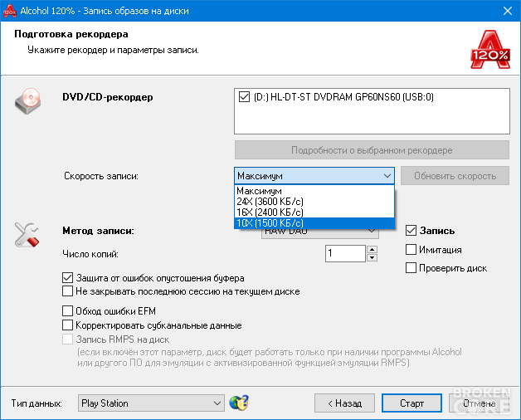This screenshot has width=521, height=420.
Task: Toggle the Запись checkbox
Action: coord(411,231)
